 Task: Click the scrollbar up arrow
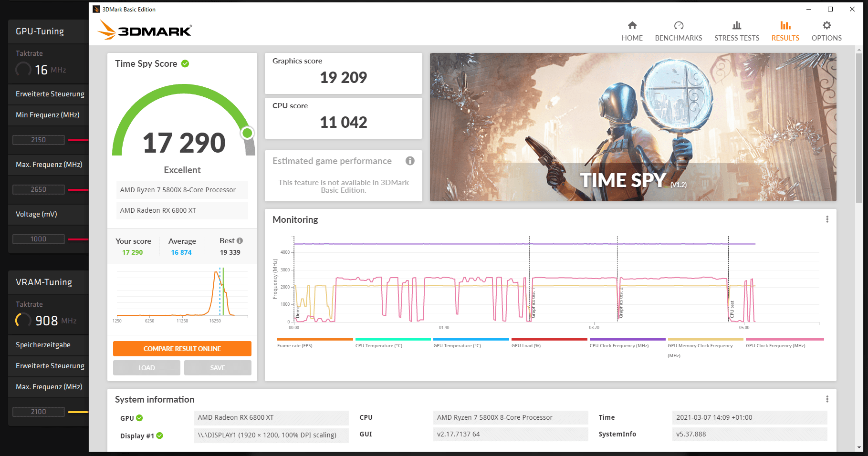click(x=859, y=49)
